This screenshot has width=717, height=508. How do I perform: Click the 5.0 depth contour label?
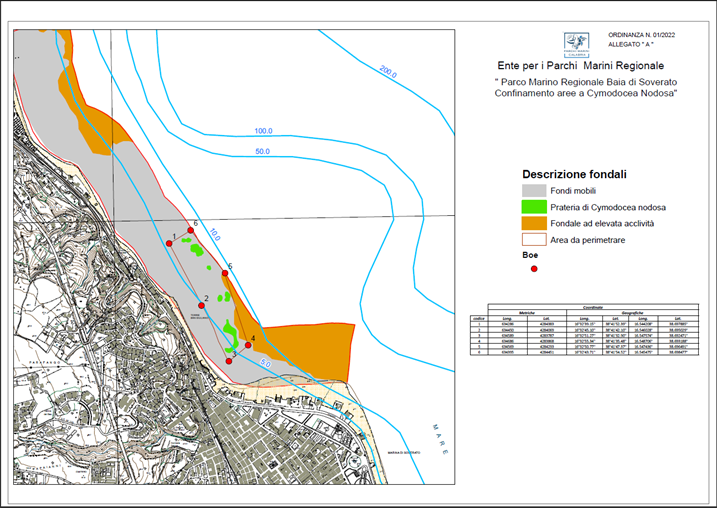pyautogui.click(x=267, y=364)
